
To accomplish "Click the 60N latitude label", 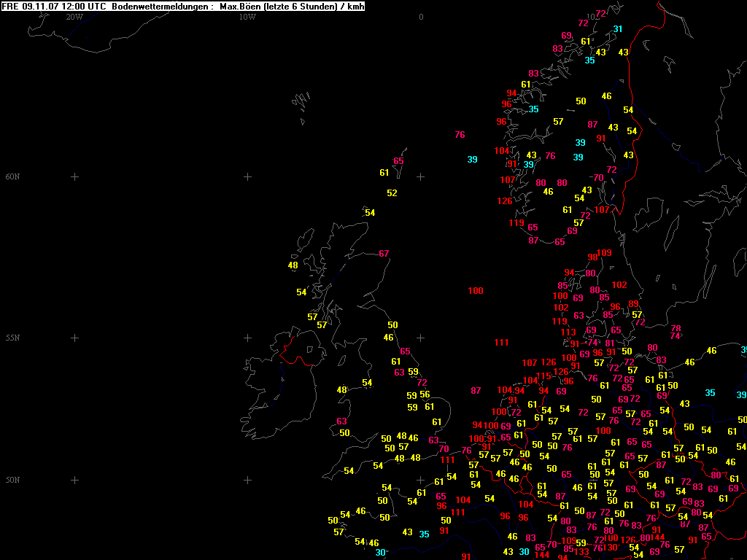I will (12, 177).
